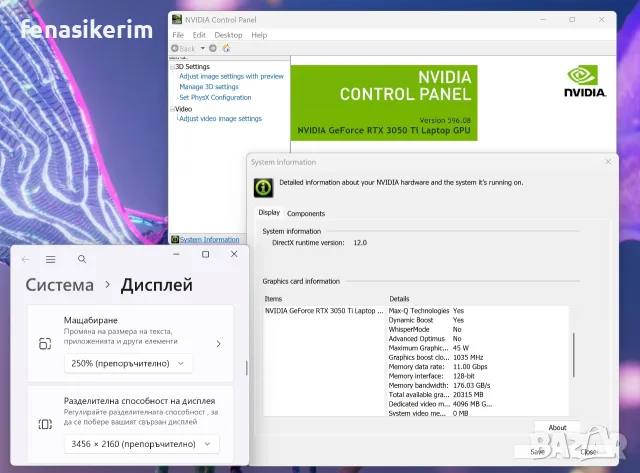The height and width of the screenshot is (473, 640).
Task: Open Set PhysX Configuration
Action: (216, 98)
